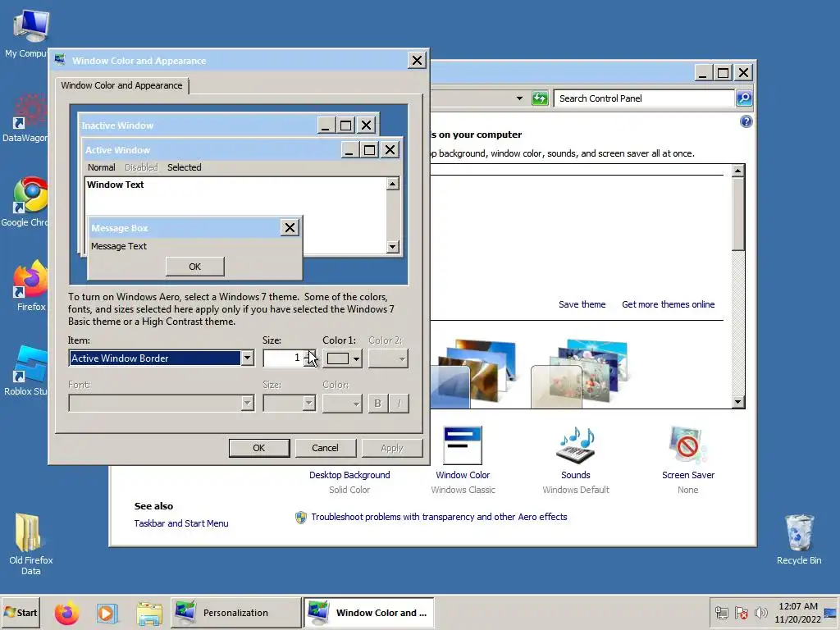Click Selected menu item in preview
Screen dimensions: 840x630
185,167
